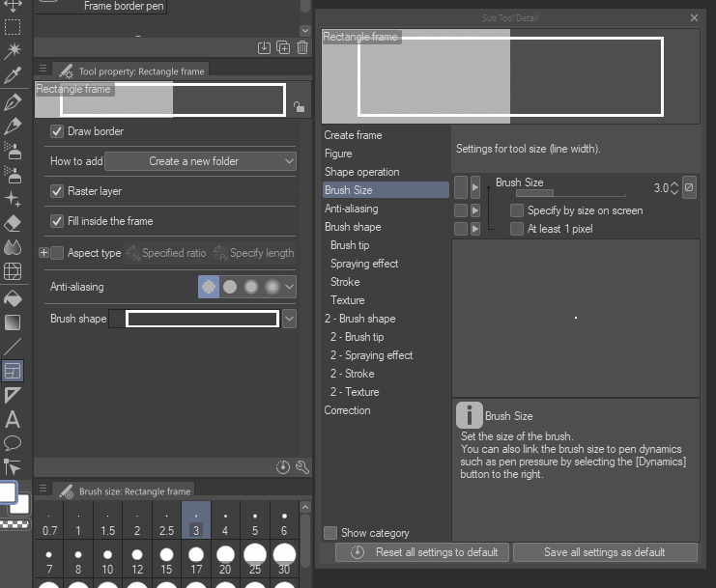Click Reset all settings to default

422,552
